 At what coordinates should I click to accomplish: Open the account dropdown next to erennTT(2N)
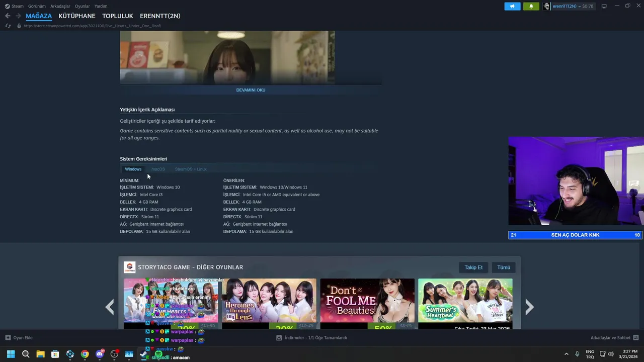[x=579, y=7]
